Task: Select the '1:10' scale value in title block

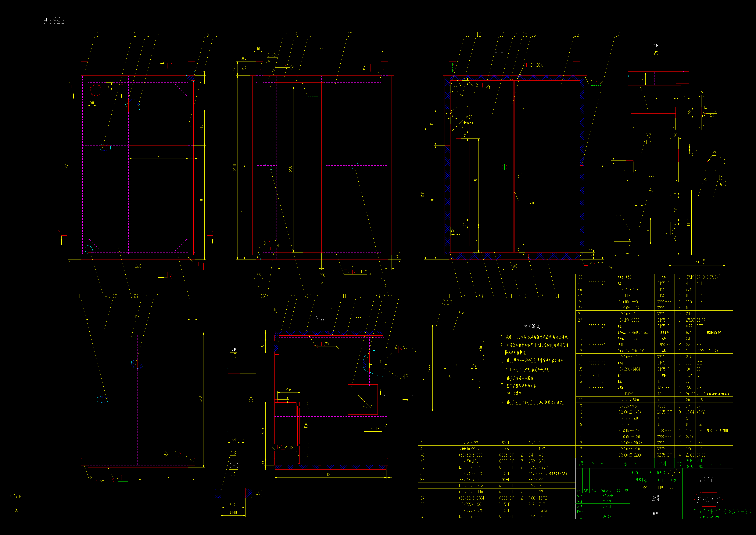Action: coord(660,487)
